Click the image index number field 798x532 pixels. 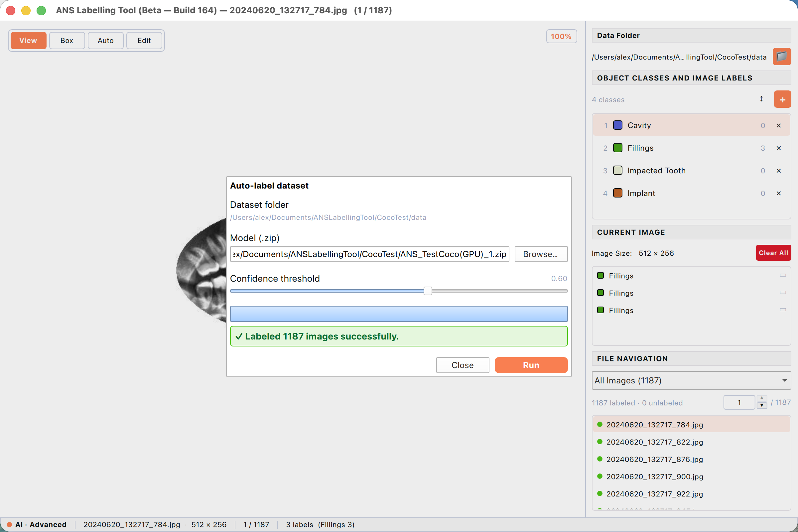739,402
